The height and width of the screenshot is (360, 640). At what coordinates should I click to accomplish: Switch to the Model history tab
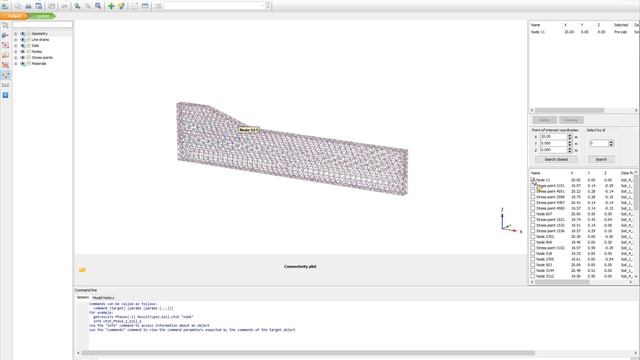tap(103, 298)
